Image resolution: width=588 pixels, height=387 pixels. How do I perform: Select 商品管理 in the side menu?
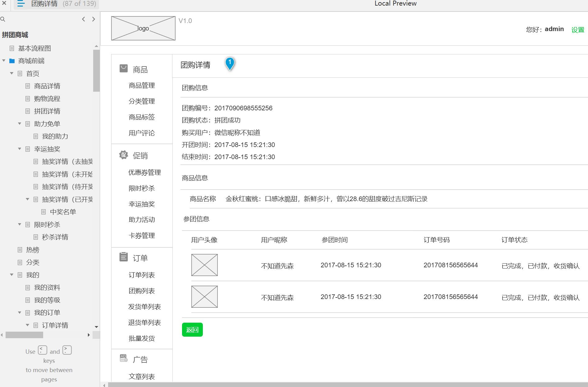(x=142, y=85)
